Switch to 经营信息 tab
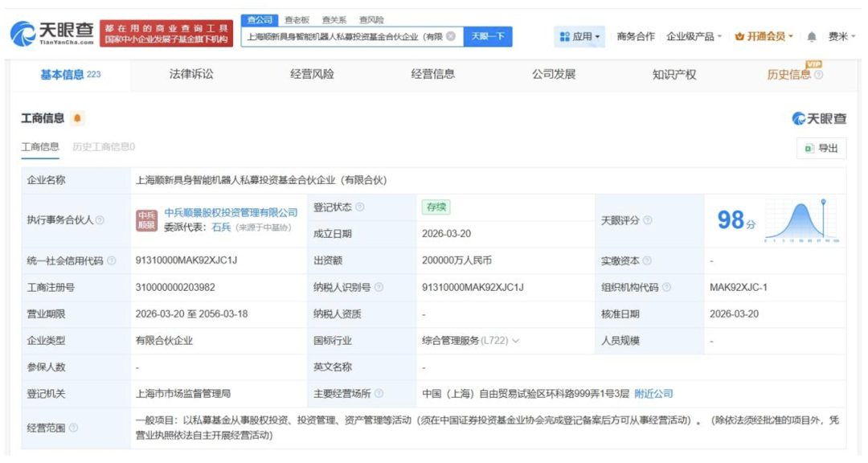This screenshot has width=868, height=463. point(432,74)
